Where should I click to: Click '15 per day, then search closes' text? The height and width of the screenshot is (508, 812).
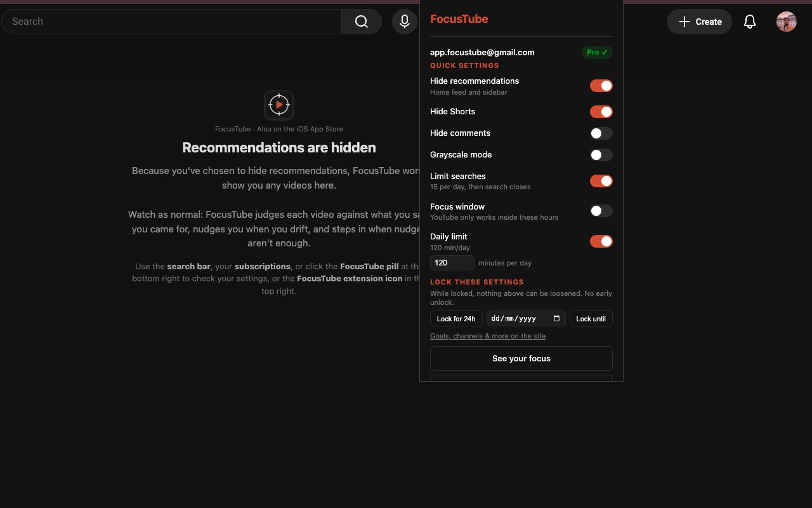[480, 187]
